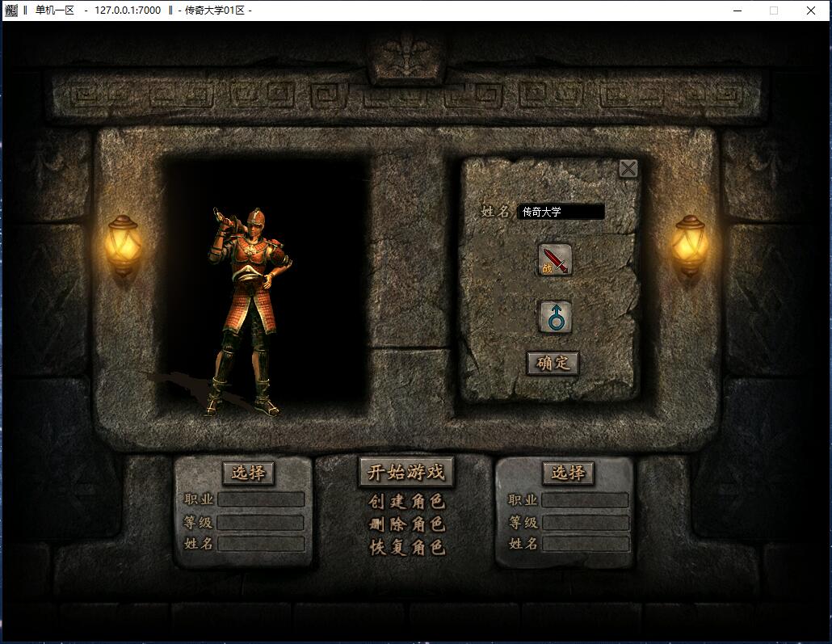Click the window title text 传奇大学01区
Viewport: 832px width, 644px height.
pos(215,10)
